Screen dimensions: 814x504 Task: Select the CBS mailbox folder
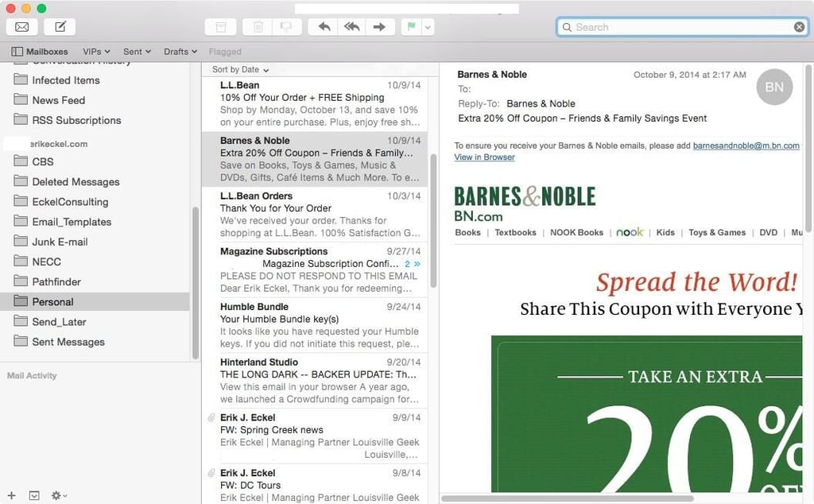[95, 161]
